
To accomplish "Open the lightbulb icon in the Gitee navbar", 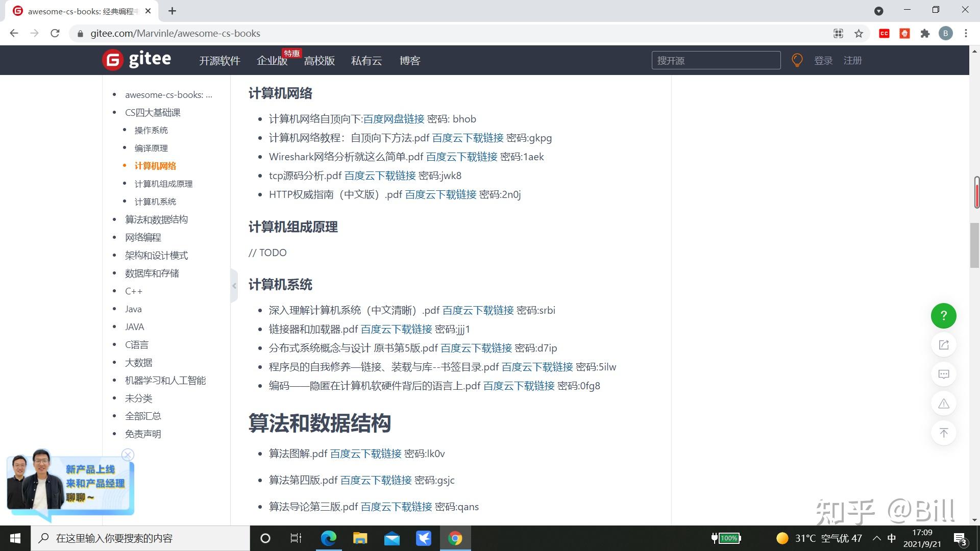I will 798,60.
